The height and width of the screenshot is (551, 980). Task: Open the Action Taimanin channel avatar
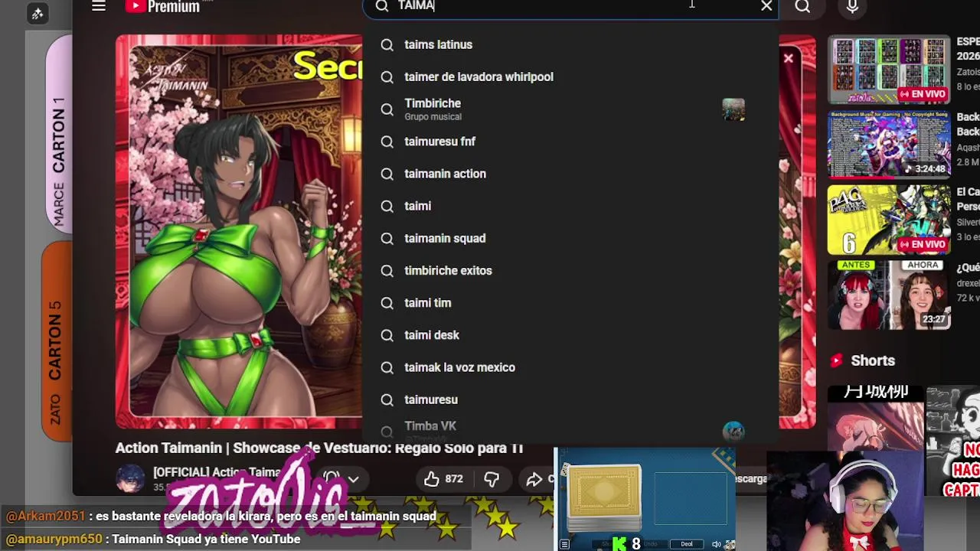[x=130, y=479]
